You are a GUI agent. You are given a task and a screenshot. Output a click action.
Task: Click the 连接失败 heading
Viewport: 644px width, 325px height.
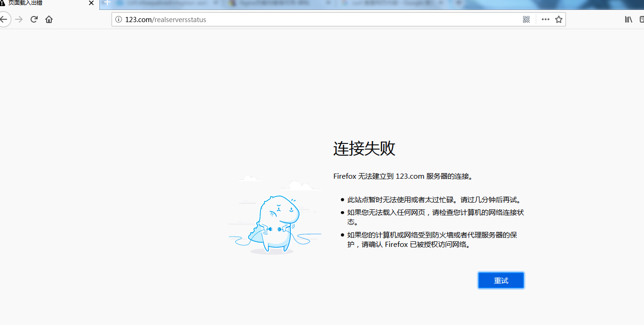pos(364,148)
